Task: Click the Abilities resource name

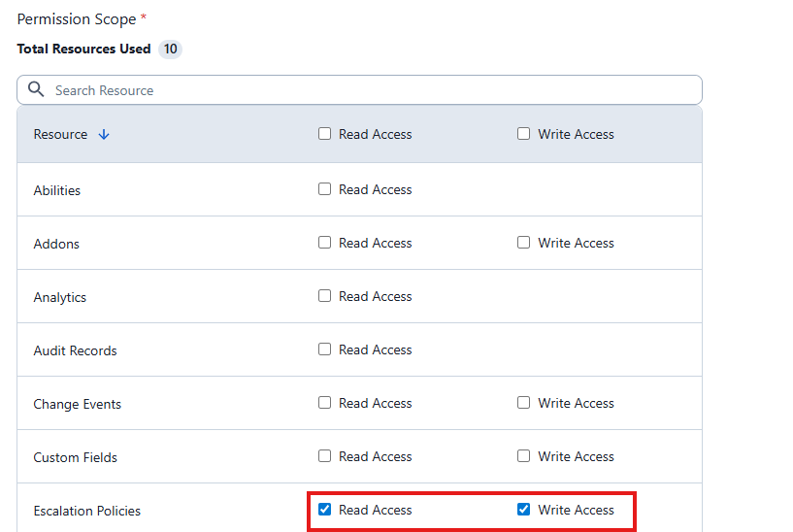Action: coord(56,190)
